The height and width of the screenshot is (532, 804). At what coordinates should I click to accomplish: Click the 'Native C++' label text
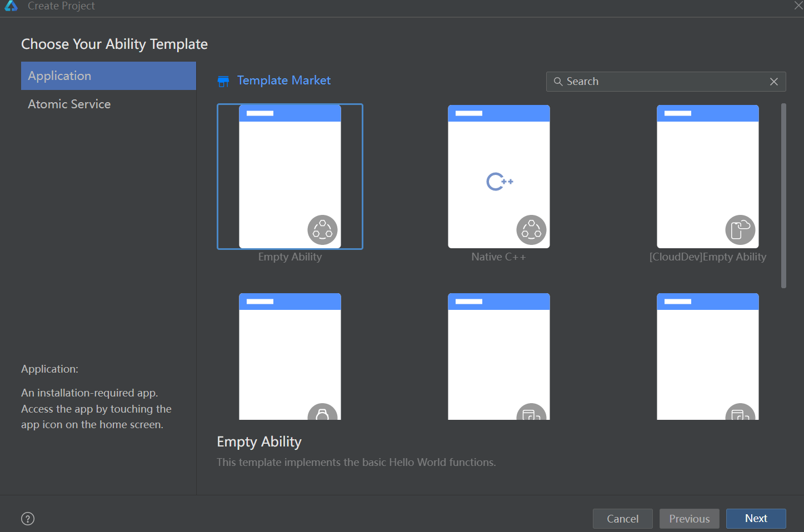(498, 257)
